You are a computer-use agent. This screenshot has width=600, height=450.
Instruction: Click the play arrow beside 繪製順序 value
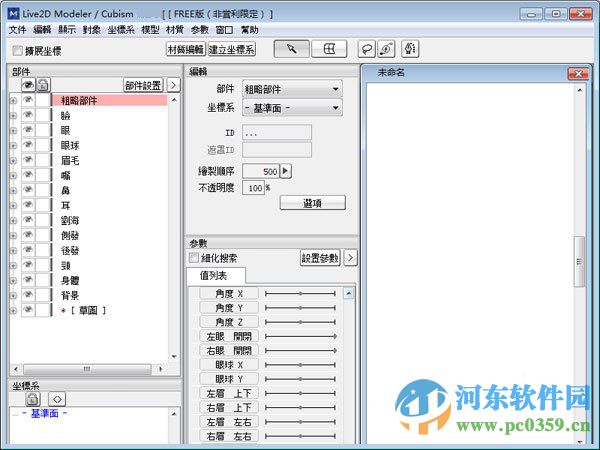[x=286, y=171]
